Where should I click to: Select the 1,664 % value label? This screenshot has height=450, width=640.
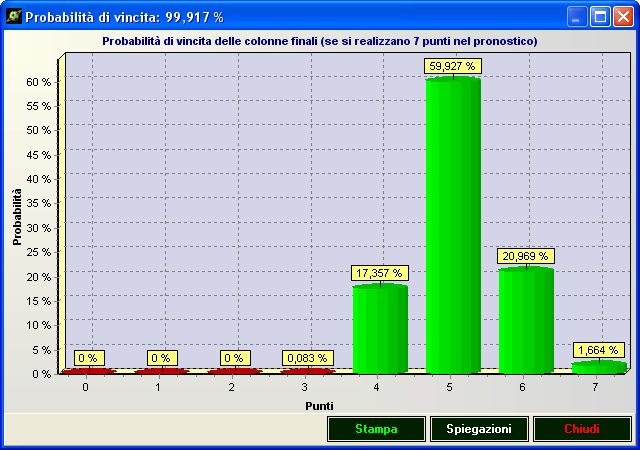pyautogui.click(x=599, y=350)
